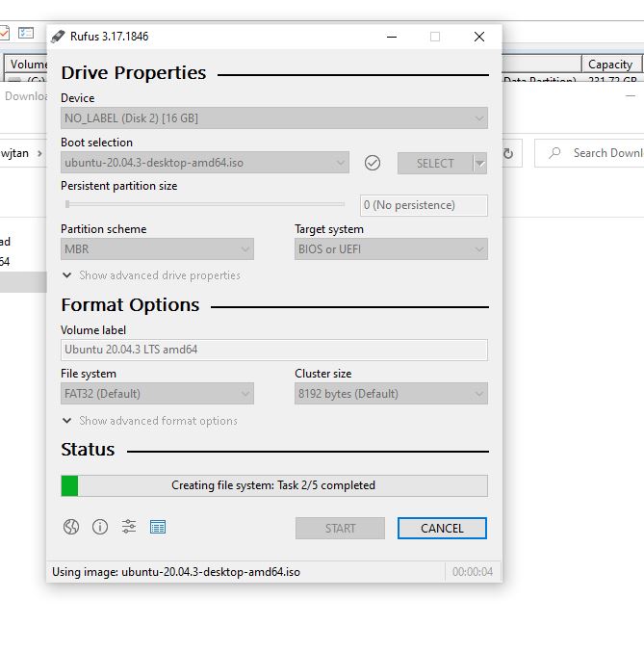
Task: Open the About info icon
Action: point(100,527)
